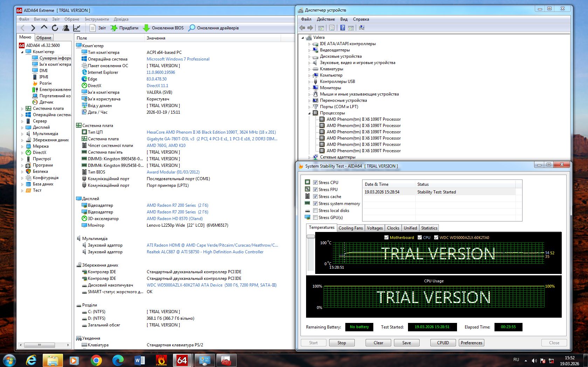
Task: Click Оновлення BIOS toolbar button
Action: coord(164,28)
